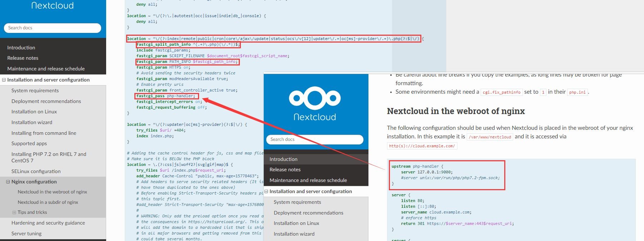Collapse the Nginx configuration section

[x=8, y=182]
